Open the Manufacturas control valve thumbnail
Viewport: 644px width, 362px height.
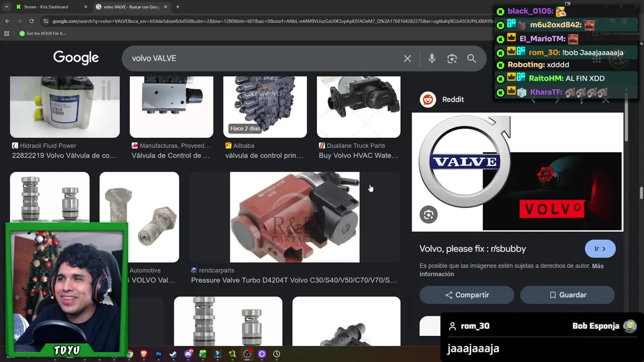[172, 107]
